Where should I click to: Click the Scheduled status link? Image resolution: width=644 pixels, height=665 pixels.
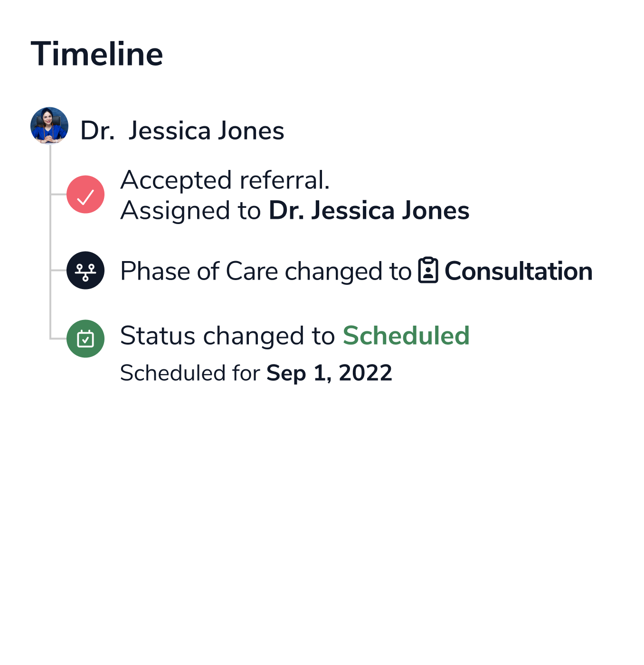tap(406, 335)
